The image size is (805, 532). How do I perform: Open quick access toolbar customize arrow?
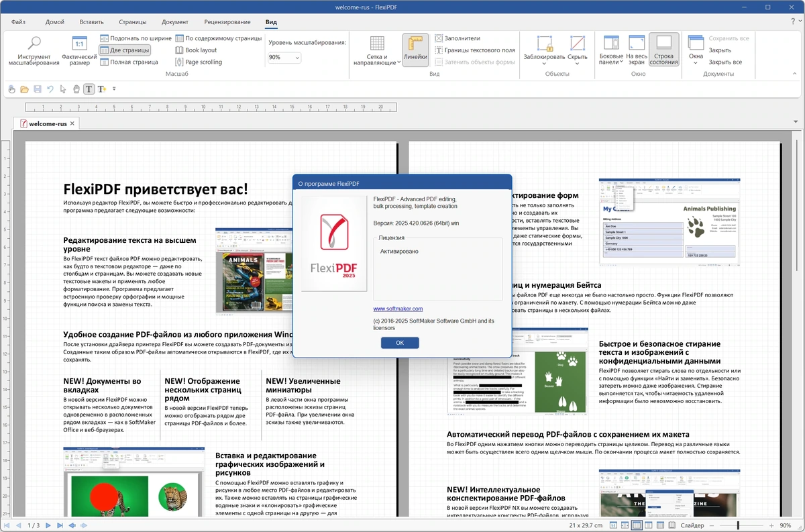114,89
